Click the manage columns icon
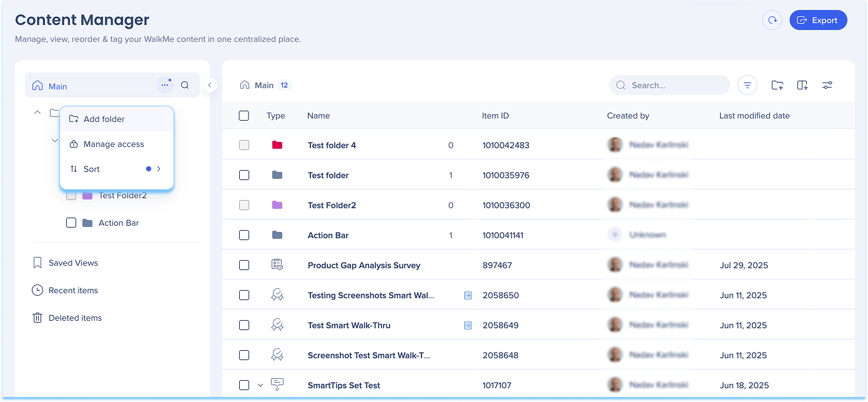Image resolution: width=868 pixels, height=402 pixels. point(802,85)
